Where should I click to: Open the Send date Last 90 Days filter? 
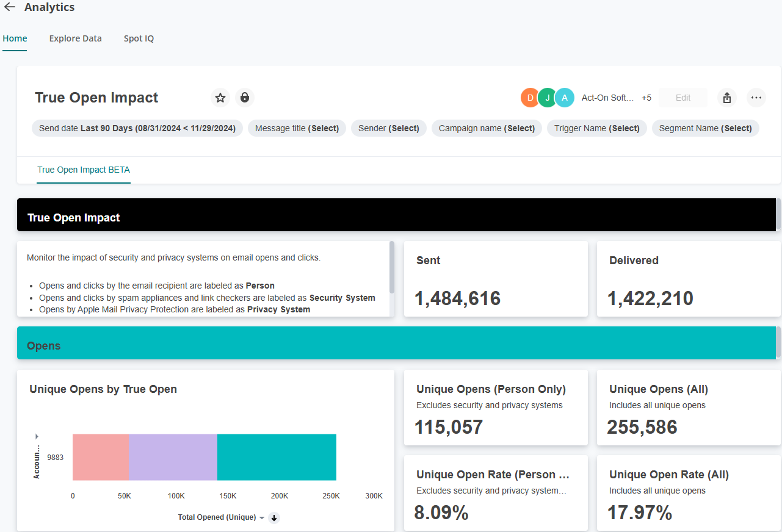(x=137, y=128)
